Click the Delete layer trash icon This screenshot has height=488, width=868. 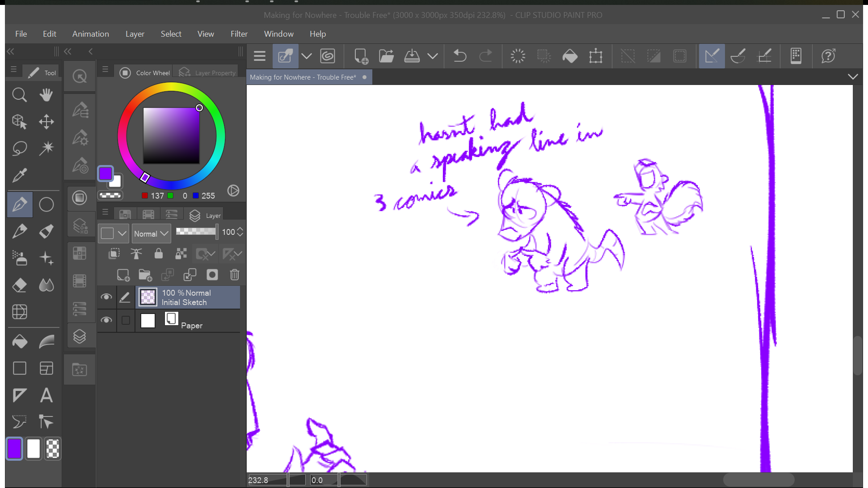(x=235, y=275)
